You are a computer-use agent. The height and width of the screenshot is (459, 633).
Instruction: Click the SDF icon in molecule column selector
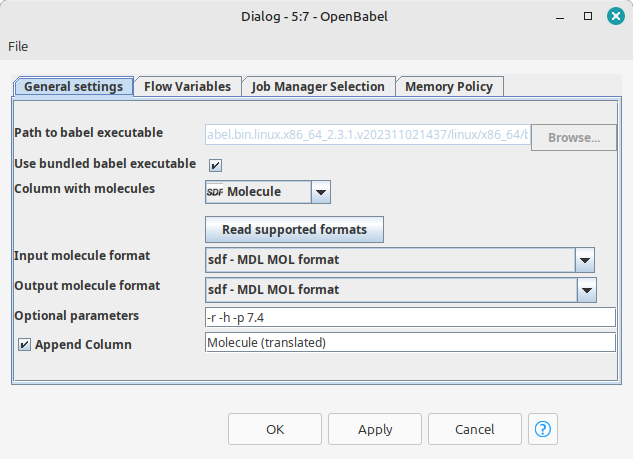pos(215,192)
